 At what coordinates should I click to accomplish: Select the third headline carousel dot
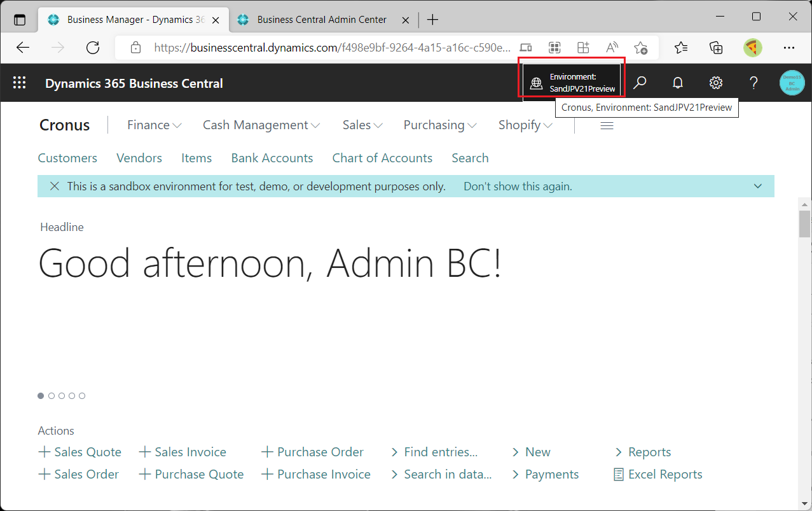62,396
